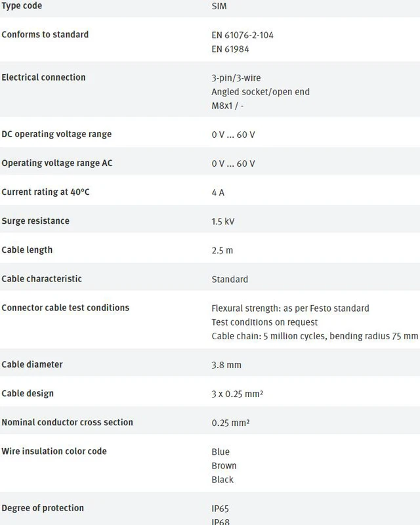Image resolution: width=420 pixels, height=525 pixels.
Task: Click the 'M8x1 / -' value
Action: coord(228,106)
